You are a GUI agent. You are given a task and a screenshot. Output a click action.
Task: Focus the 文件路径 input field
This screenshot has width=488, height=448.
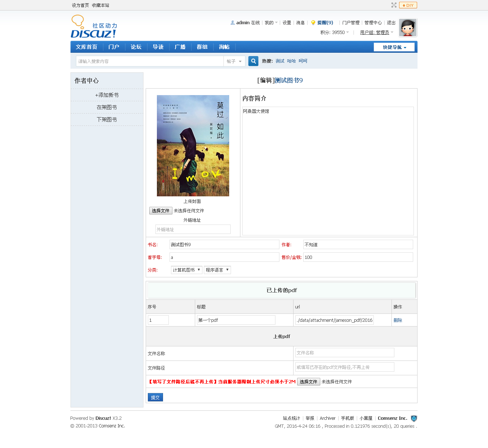coord(345,367)
